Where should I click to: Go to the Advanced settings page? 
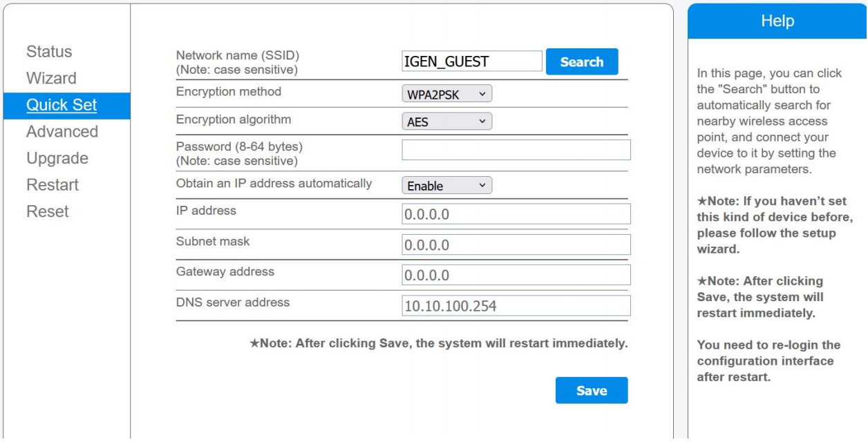[62, 131]
